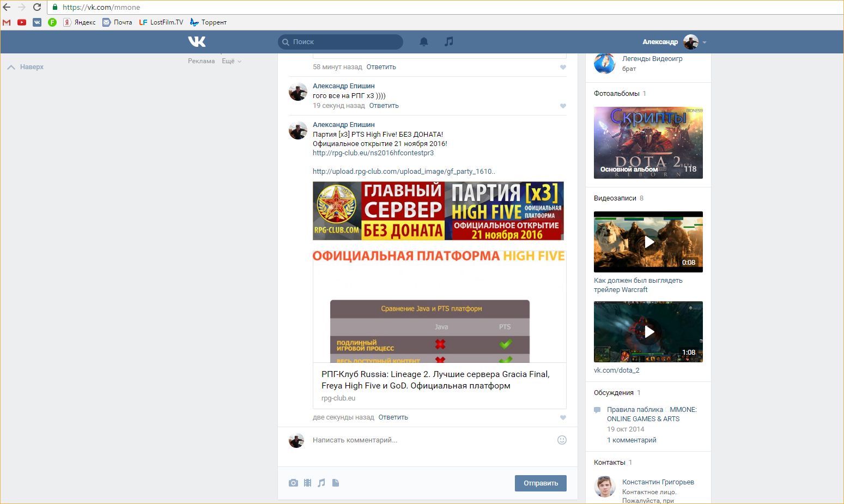Image resolution: width=844 pixels, height=504 pixels.
Task: Open the notifications bell
Action: click(x=424, y=42)
